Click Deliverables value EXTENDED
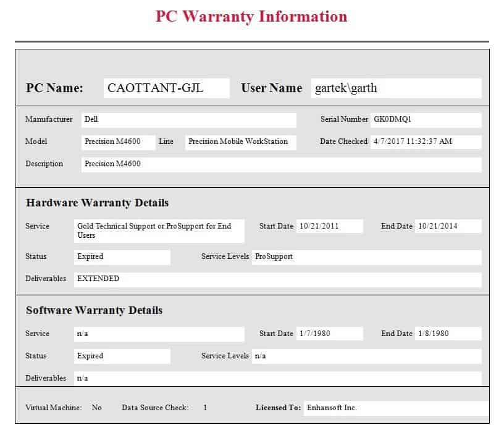The image size is (504, 430). click(x=278, y=279)
